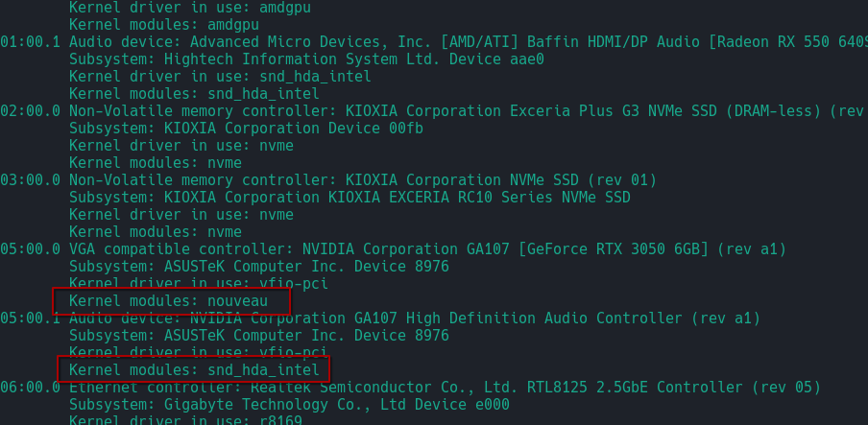Select the '06:00.0 Ethernet controller' Realtek line
Screen dimensions: 868x425
coord(410,387)
